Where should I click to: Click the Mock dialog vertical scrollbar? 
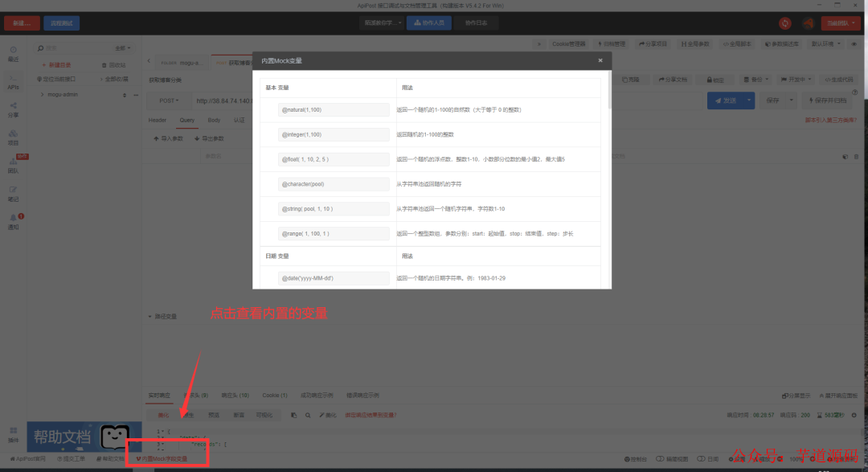click(x=610, y=90)
